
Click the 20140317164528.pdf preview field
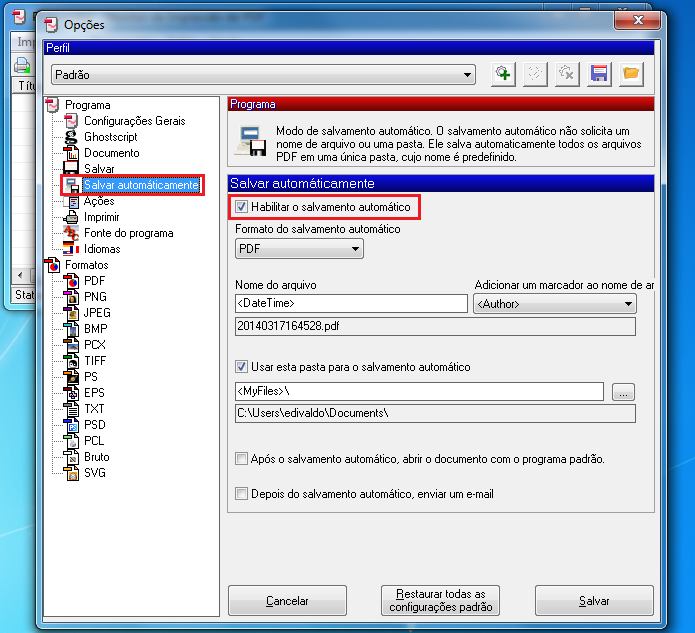point(435,326)
